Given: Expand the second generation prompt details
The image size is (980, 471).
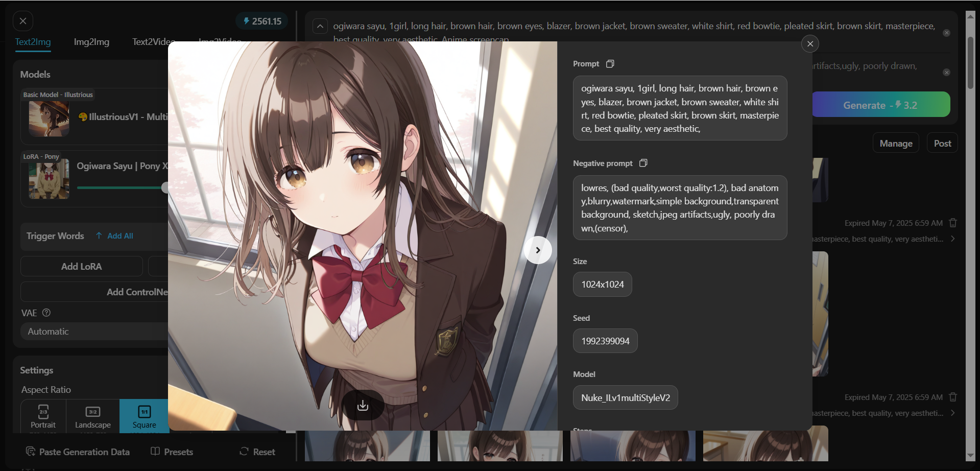Looking at the screenshot, I should click(953, 413).
